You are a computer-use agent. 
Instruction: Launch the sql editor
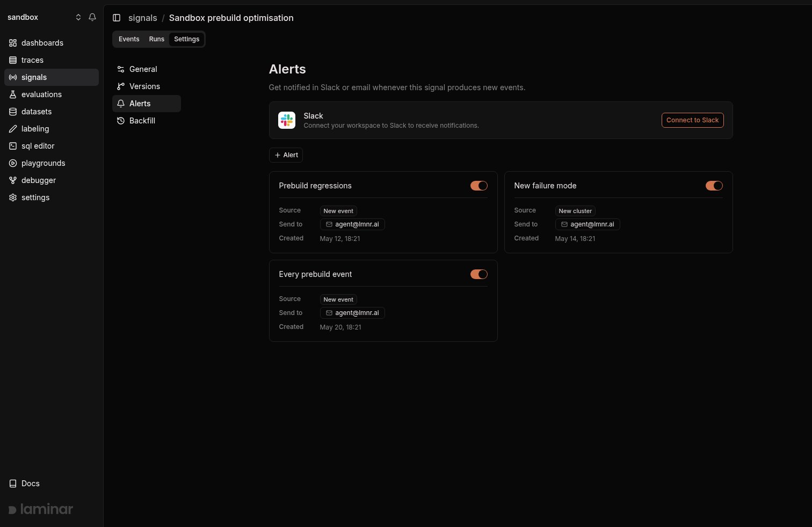click(52, 146)
